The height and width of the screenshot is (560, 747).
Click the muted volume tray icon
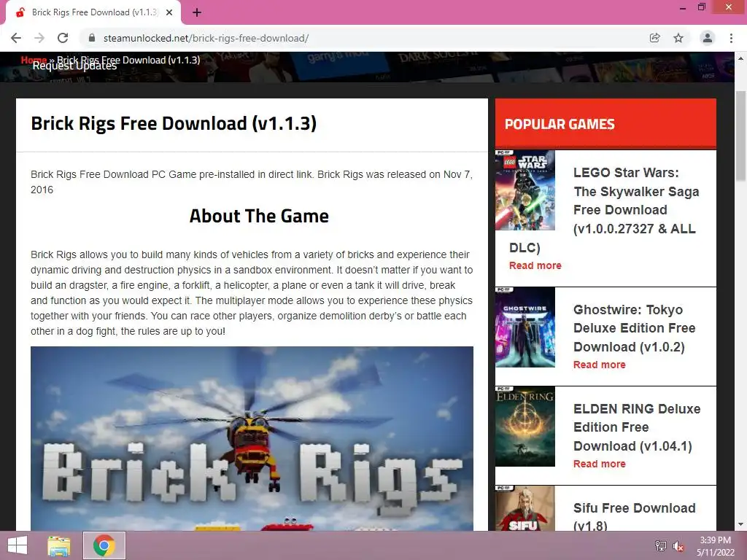678,546
